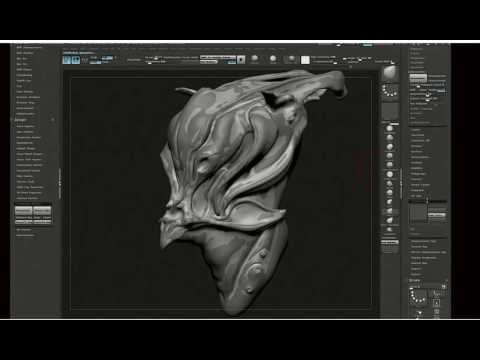Screen dimensions: 480x360
Task: Open the empty gray alpha square
Action: (x=390, y=111)
